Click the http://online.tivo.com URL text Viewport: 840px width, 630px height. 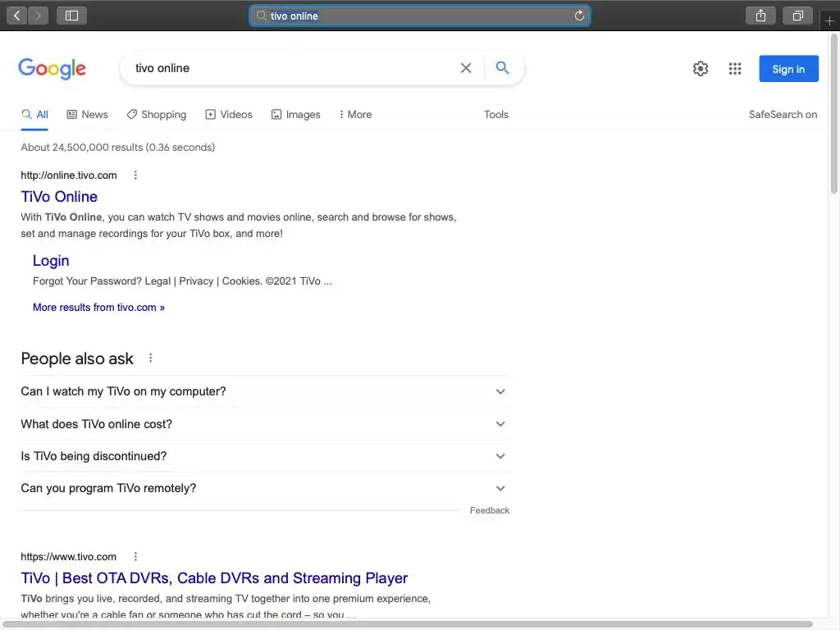[x=69, y=176]
